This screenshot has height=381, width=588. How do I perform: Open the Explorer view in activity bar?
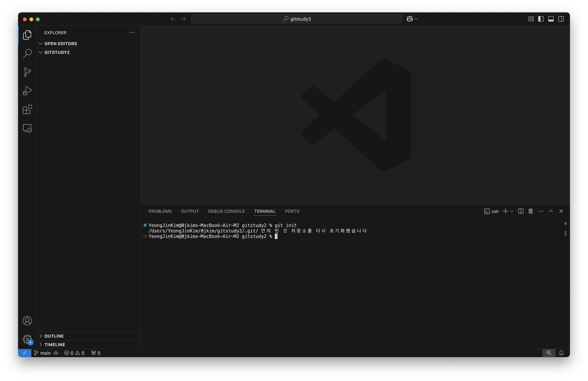click(27, 35)
